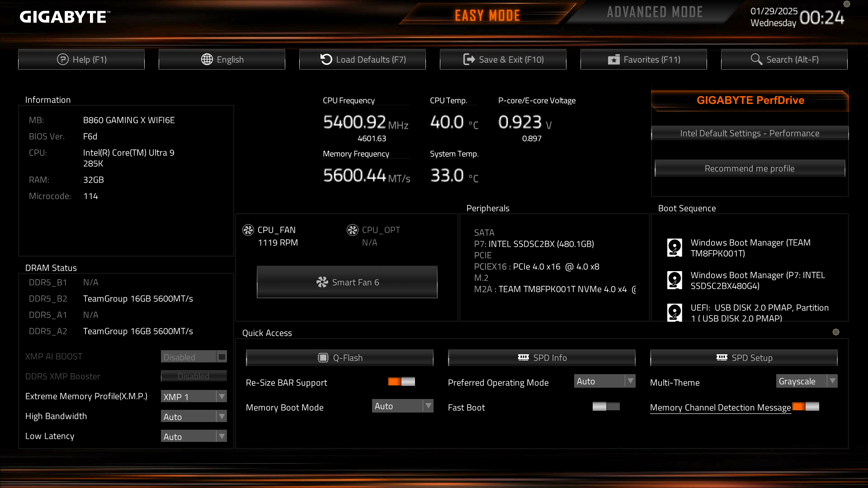Click the Save & Exit door icon
The image size is (868, 488).
pyautogui.click(x=469, y=59)
